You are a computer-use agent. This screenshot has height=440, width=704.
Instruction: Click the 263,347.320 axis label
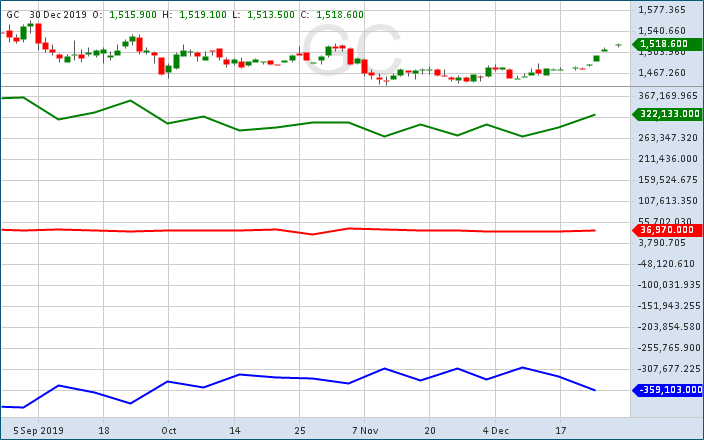coord(668,137)
